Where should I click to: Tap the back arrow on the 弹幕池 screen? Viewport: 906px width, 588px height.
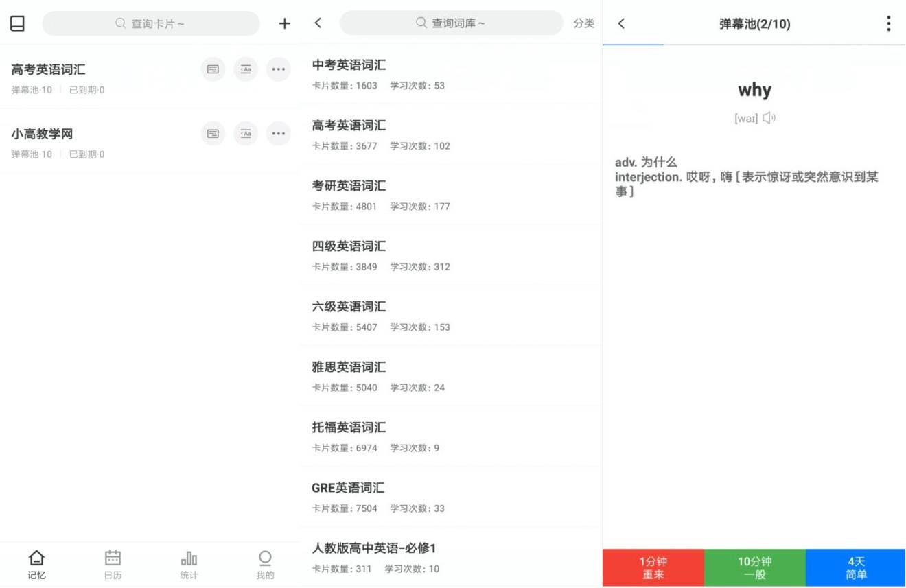[x=620, y=23]
